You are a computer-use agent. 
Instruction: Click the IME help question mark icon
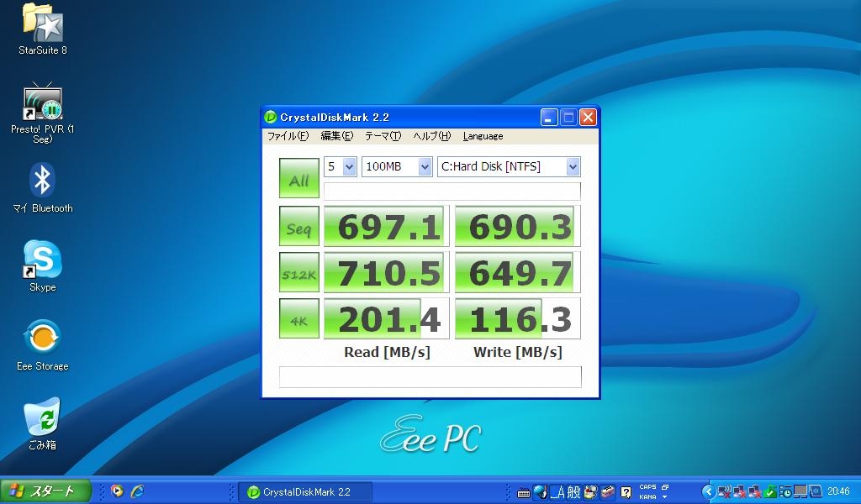tap(626, 492)
